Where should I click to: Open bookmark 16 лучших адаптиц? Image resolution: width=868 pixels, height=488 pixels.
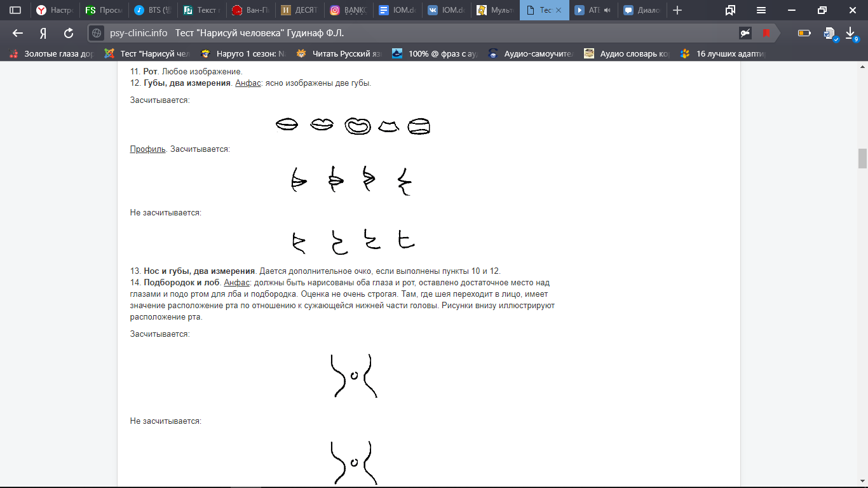click(x=723, y=54)
